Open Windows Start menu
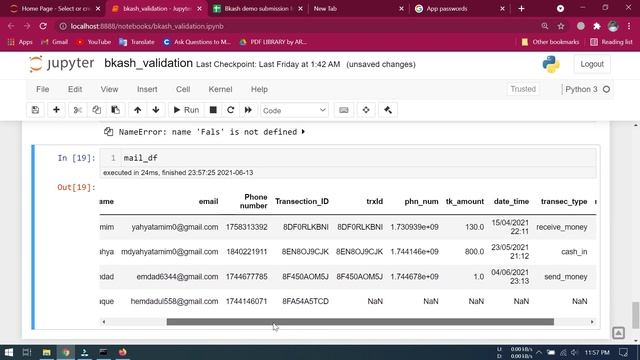Viewport: 640px width, 360px height. 9,352
